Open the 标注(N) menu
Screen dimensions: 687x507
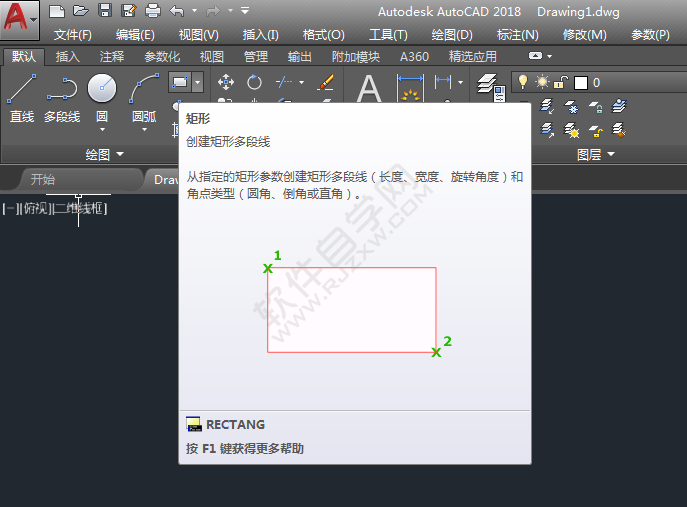click(x=517, y=35)
